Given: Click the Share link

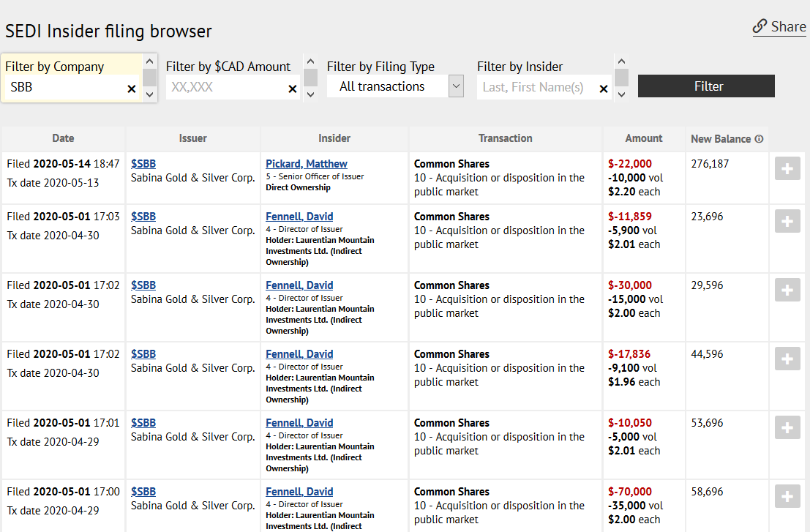Looking at the screenshot, I should click(x=779, y=27).
